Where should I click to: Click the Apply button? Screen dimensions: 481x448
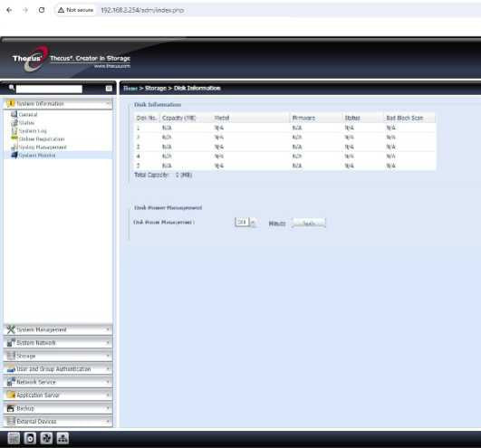(x=309, y=223)
